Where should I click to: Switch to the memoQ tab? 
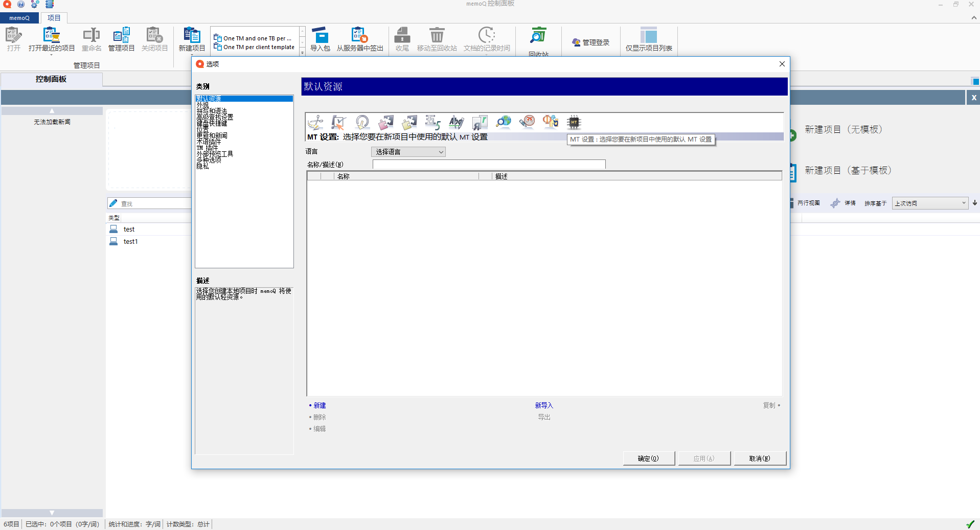pos(19,18)
